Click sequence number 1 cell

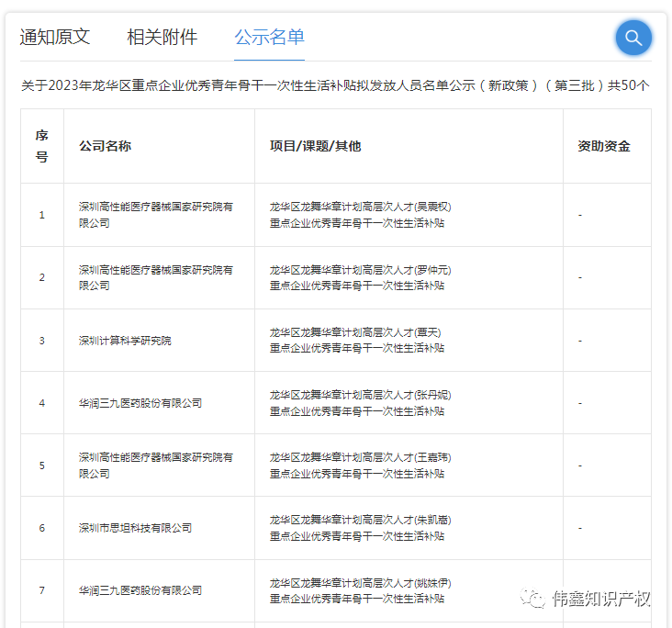[x=42, y=215]
